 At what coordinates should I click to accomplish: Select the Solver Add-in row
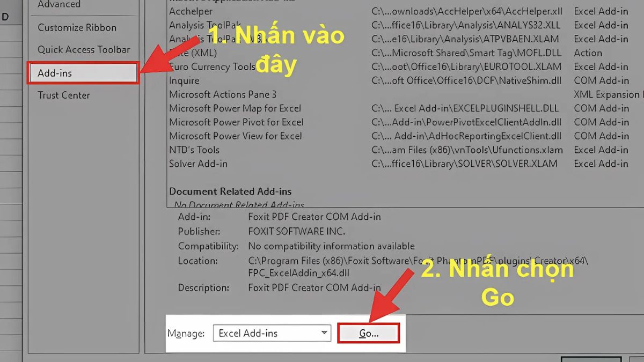click(x=198, y=164)
